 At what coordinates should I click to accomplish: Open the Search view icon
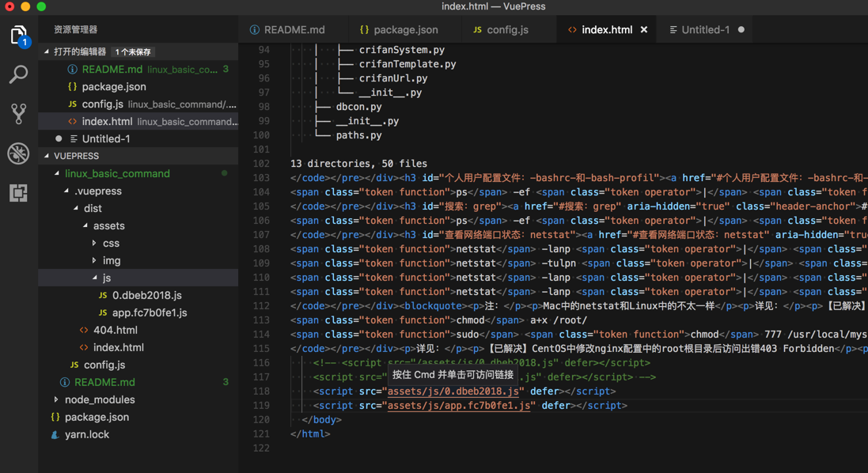(18, 74)
